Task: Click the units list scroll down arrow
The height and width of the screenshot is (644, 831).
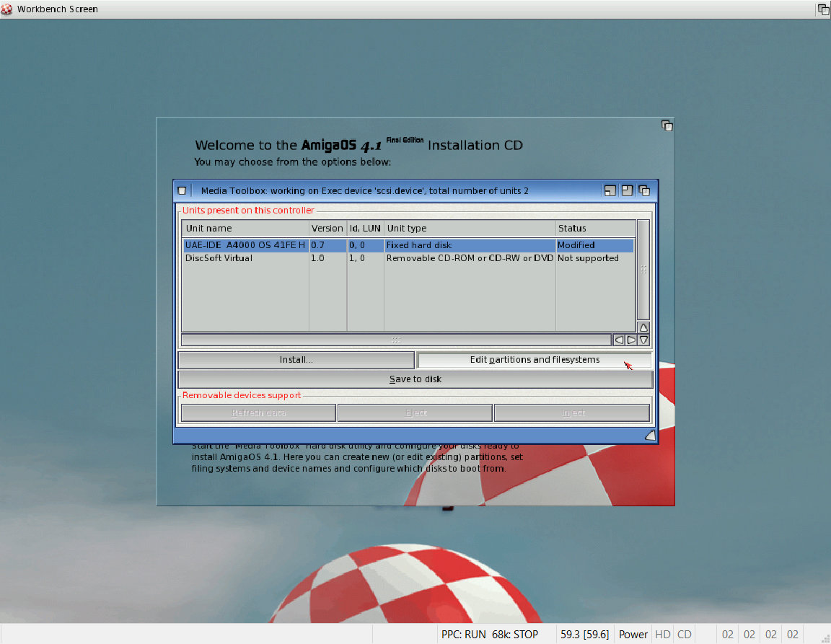Action: 643,340
